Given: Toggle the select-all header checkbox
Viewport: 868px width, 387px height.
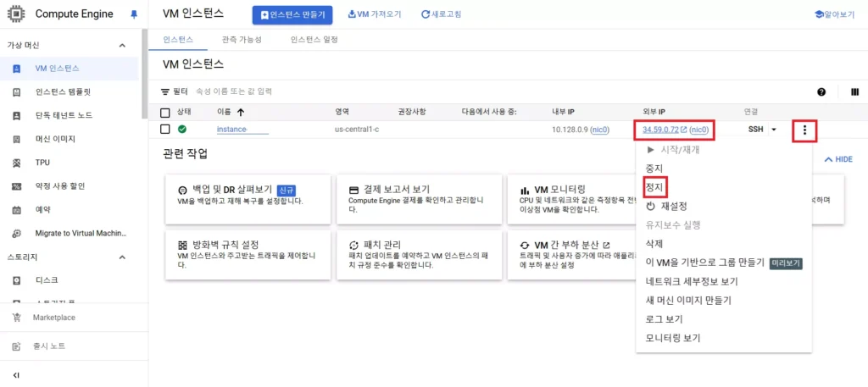Looking at the screenshot, I should pos(165,113).
